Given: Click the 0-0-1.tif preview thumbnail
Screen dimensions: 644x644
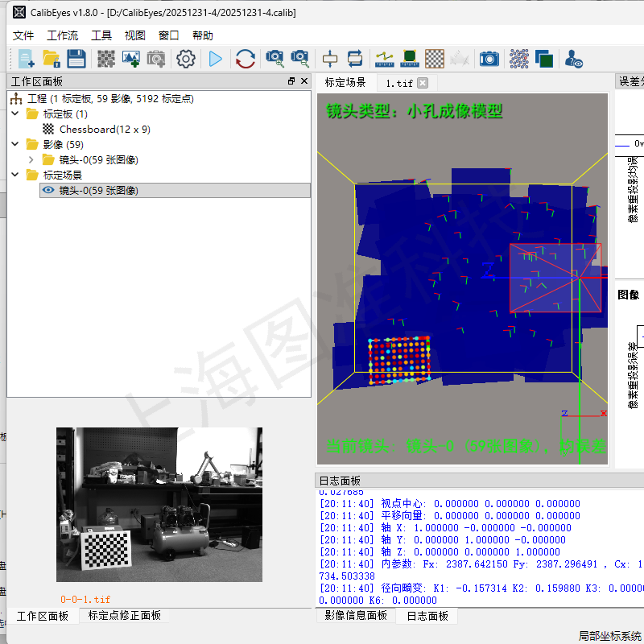Looking at the screenshot, I should pos(159,504).
